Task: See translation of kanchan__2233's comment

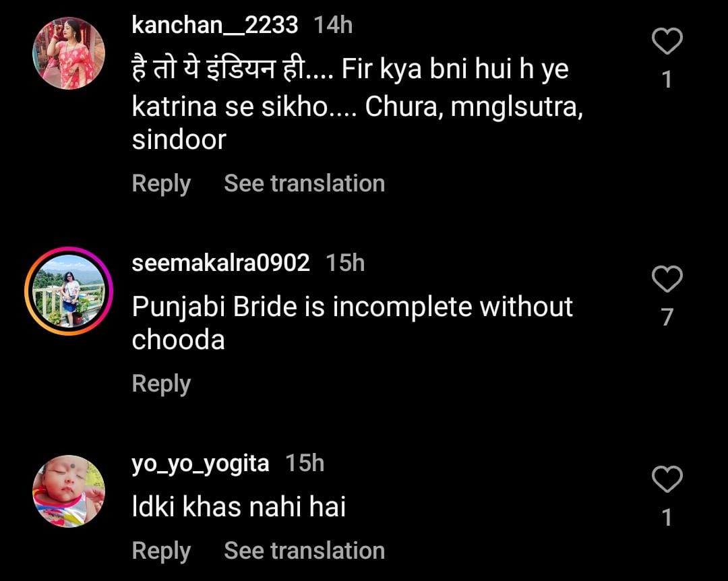Action: pyautogui.click(x=304, y=183)
